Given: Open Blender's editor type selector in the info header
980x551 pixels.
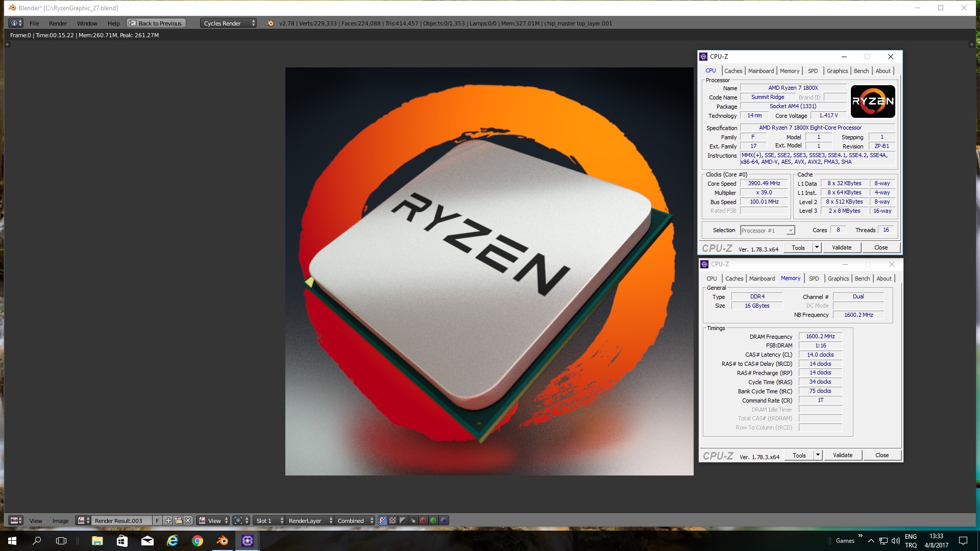Looking at the screenshot, I should (16, 23).
